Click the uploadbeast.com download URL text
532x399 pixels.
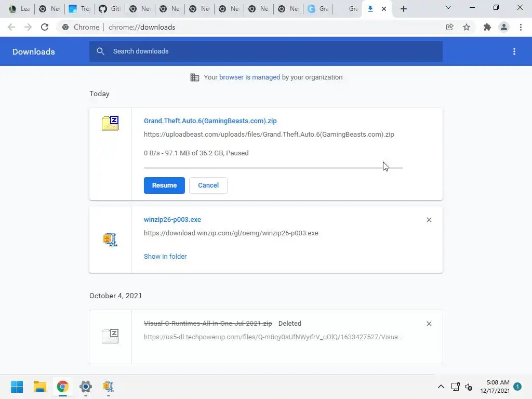(x=269, y=135)
